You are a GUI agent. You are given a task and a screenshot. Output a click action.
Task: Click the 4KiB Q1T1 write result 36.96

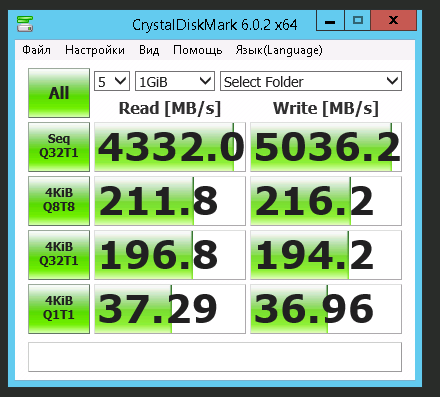[326, 309]
